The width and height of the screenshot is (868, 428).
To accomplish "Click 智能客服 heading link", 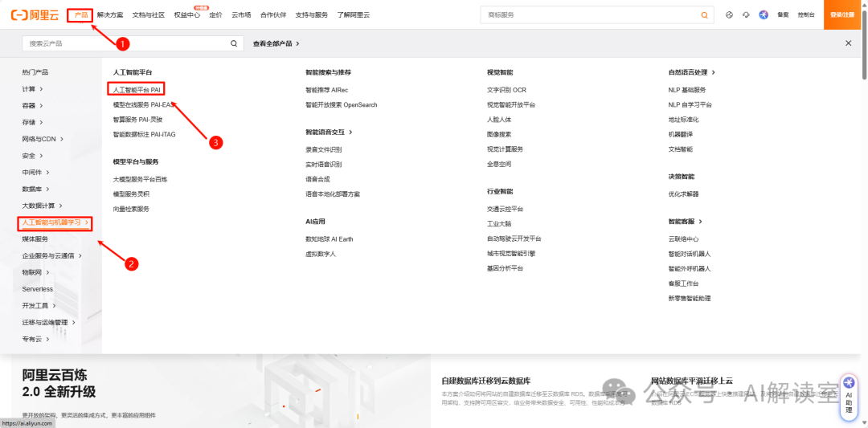I will point(685,221).
